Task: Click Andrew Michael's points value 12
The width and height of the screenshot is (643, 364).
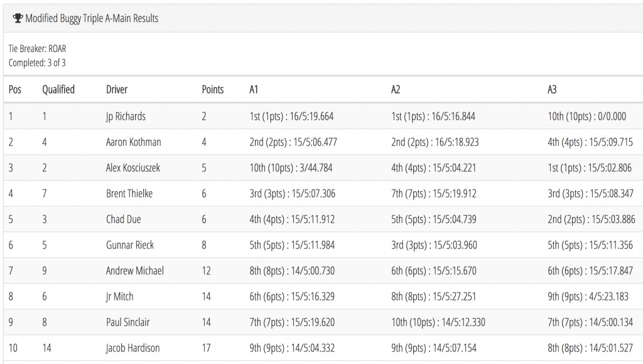Action: [x=206, y=271]
